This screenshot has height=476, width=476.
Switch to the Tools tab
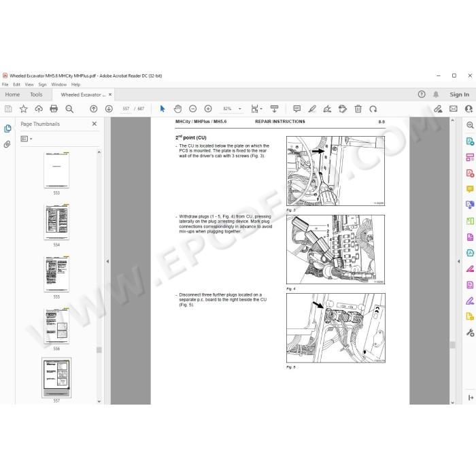click(x=36, y=95)
